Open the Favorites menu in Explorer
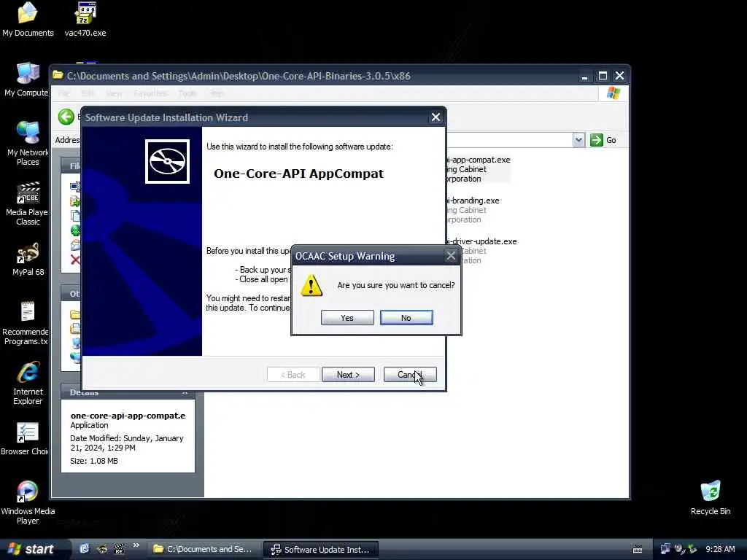The width and height of the screenshot is (747, 560). click(x=150, y=93)
